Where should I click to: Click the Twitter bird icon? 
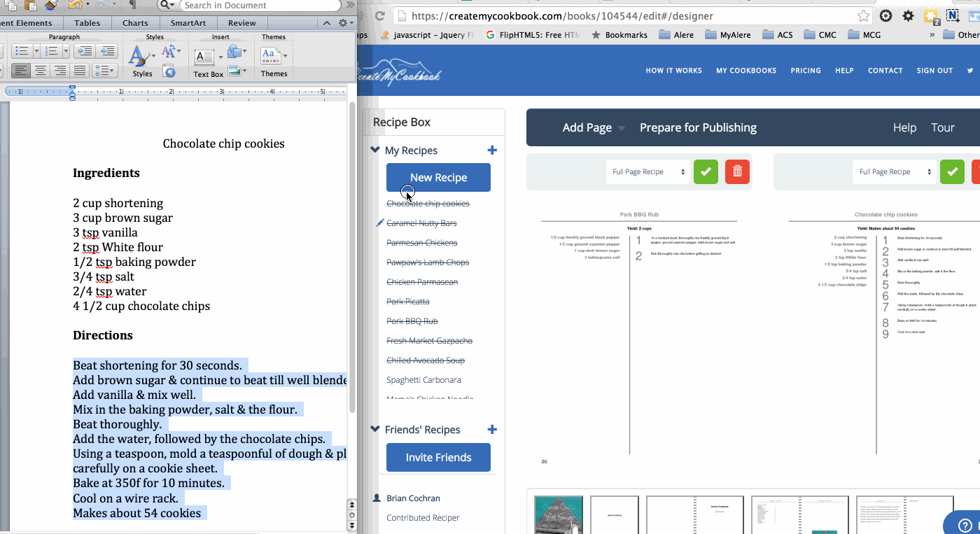click(x=970, y=70)
